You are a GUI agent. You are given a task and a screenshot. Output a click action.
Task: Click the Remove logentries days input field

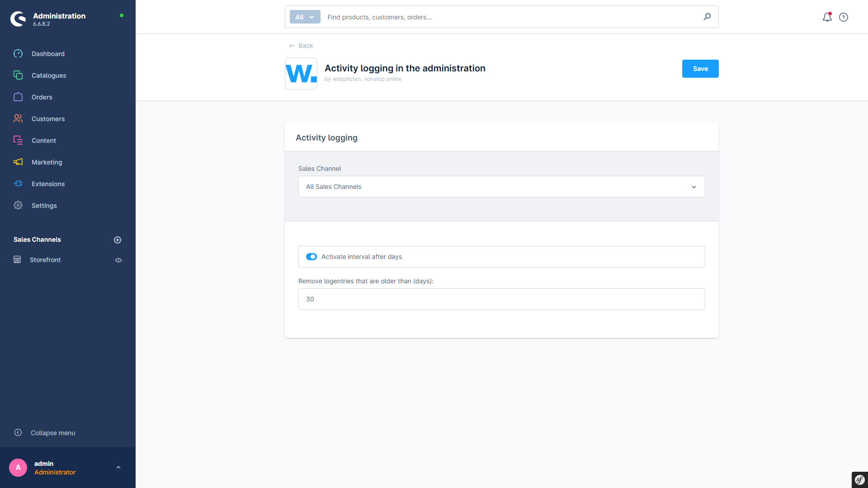pyautogui.click(x=501, y=299)
